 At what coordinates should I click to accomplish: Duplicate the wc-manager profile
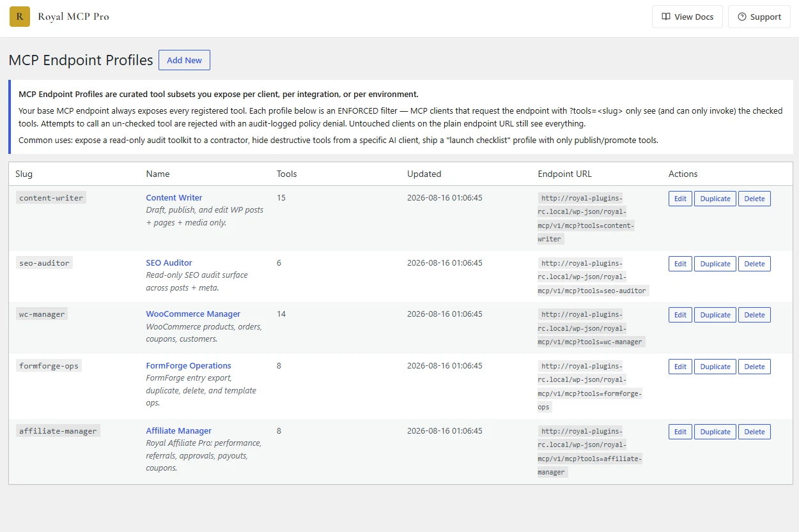(x=715, y=315)
